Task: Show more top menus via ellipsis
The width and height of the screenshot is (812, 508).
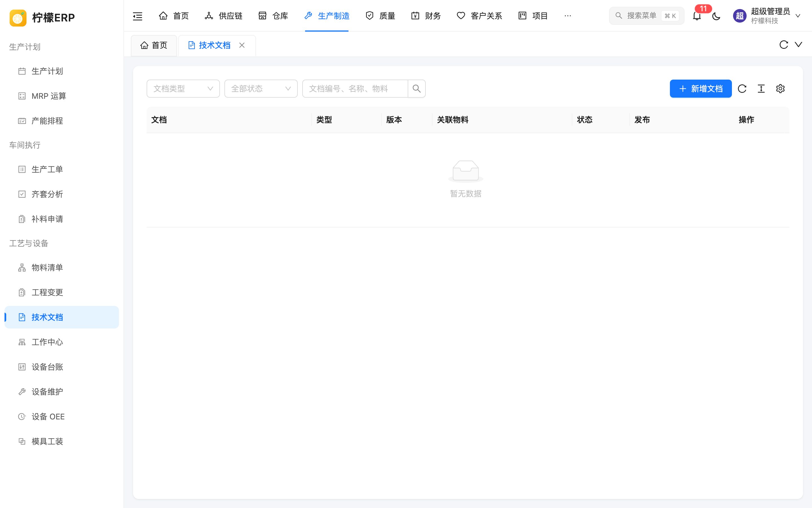Action: 567,16
